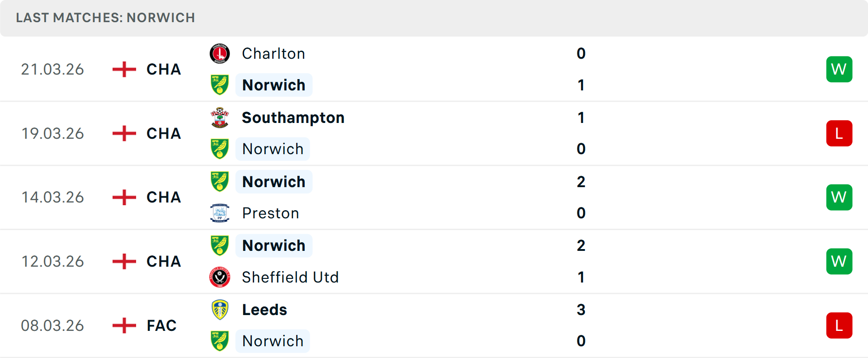The width and height of the screenshot is (868, 358).
Task: Click the Preston club crest
Action: tap(220, 213)
